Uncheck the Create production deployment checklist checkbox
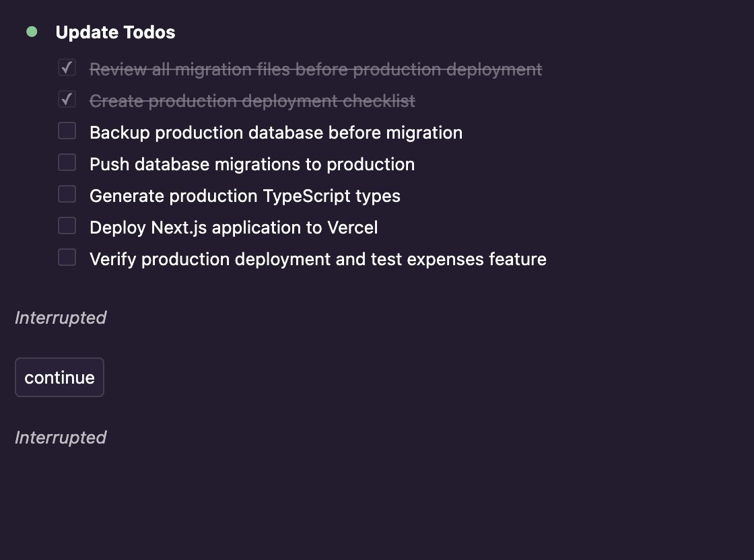Viewport: 754px width, 560px height. 67,100
